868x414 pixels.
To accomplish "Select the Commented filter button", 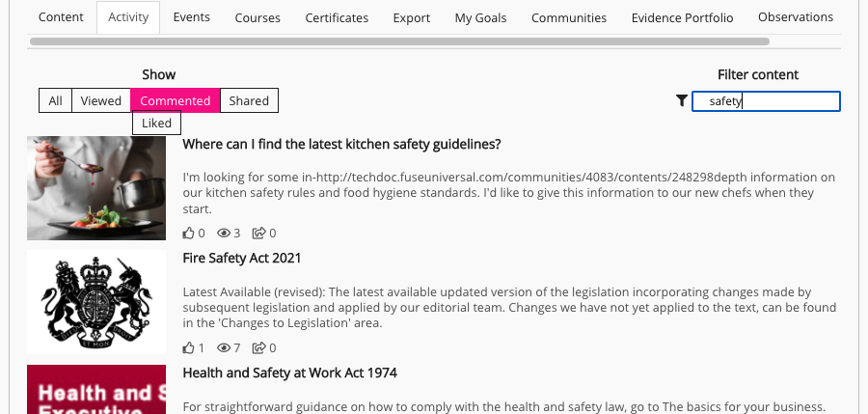I will (x=176, y=100).
